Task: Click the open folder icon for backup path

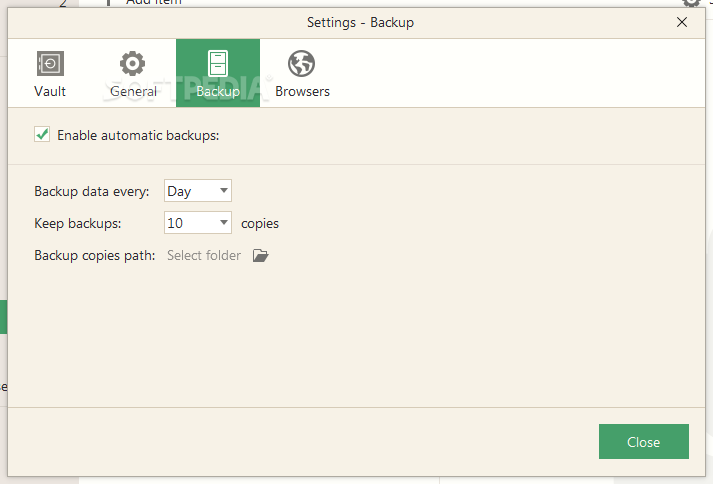Action: pos(261,256)
